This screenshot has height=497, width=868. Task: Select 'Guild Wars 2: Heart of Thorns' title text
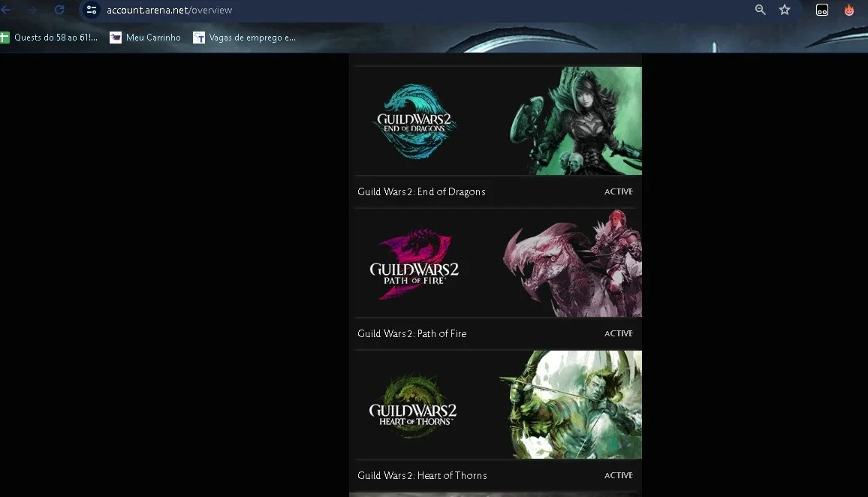[x=423, y=475]
